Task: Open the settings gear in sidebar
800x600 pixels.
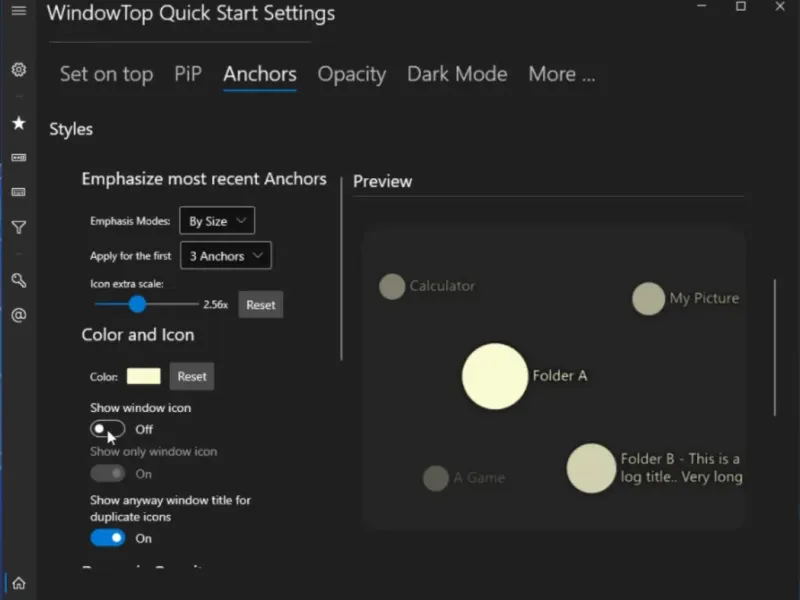Action: coord(18,70)
